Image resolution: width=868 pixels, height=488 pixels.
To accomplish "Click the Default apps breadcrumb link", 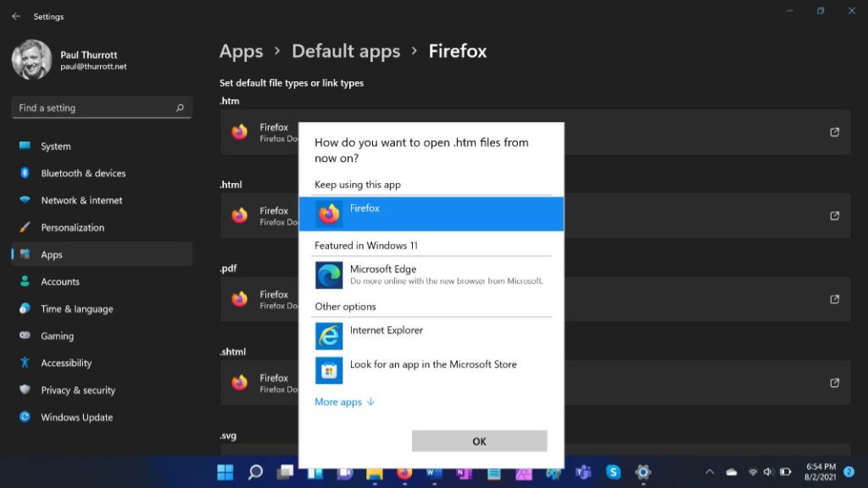I will [346, 51].
